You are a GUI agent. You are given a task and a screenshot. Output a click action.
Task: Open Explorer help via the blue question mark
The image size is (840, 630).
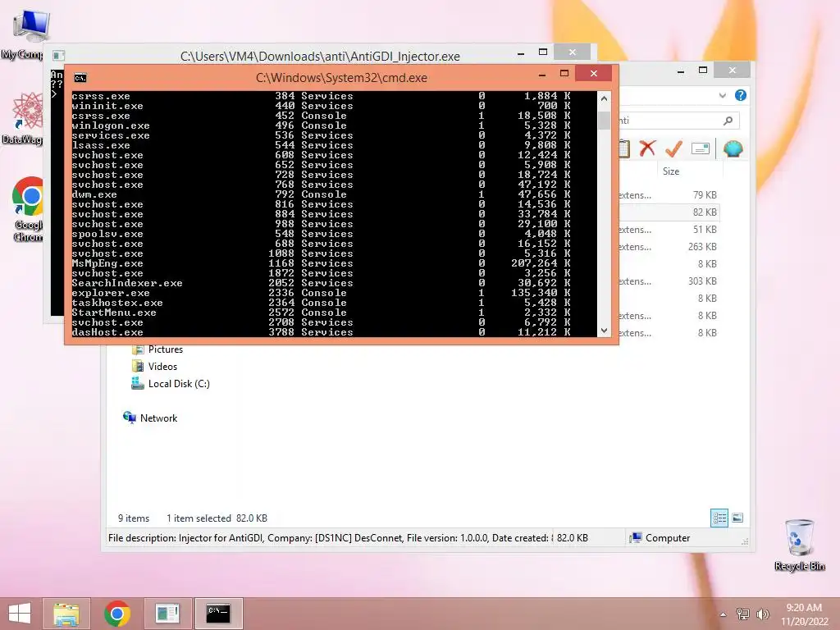pos(741,95)
